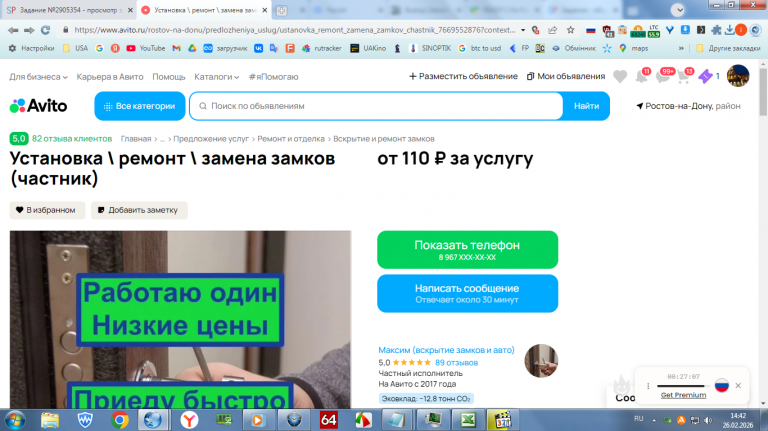This screenshot has height=431, width=768.
Task: Seek on the recording widget progress bar
Action: (x=683, y=386)
